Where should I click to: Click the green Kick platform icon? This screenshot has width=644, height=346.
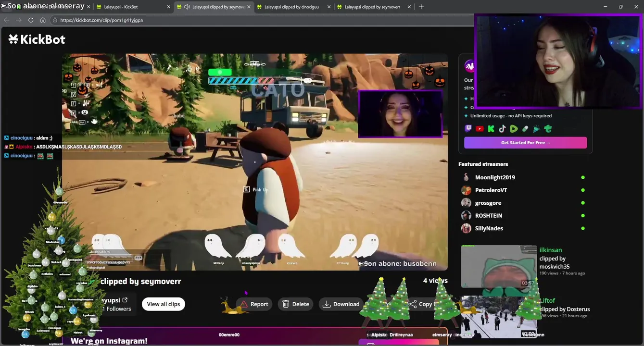[x=491, y=129]
